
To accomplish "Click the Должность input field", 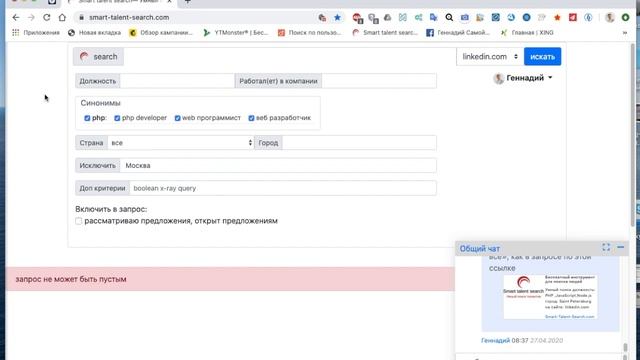I will [177, 81].
